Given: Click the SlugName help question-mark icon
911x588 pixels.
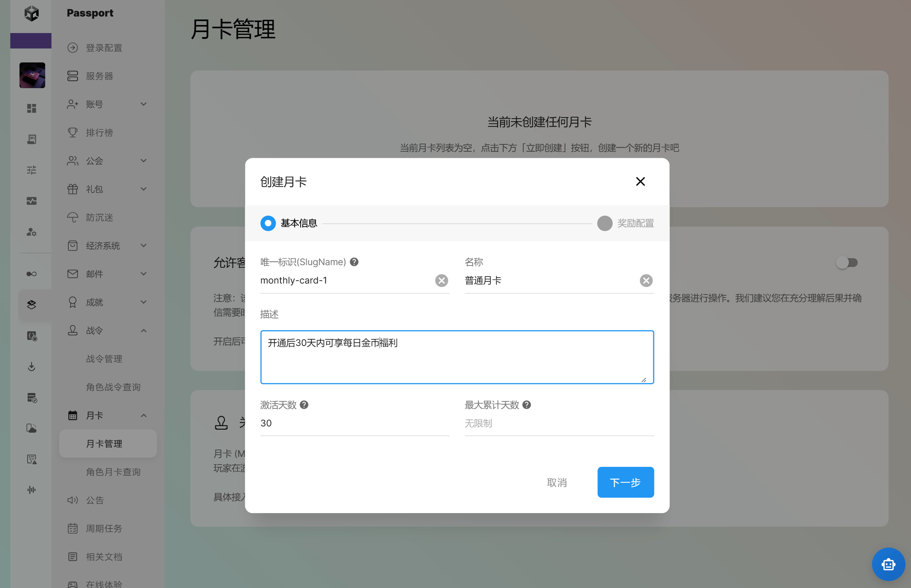Looking at the screenshot, I should pyautogui.click(x=354, y=262).
